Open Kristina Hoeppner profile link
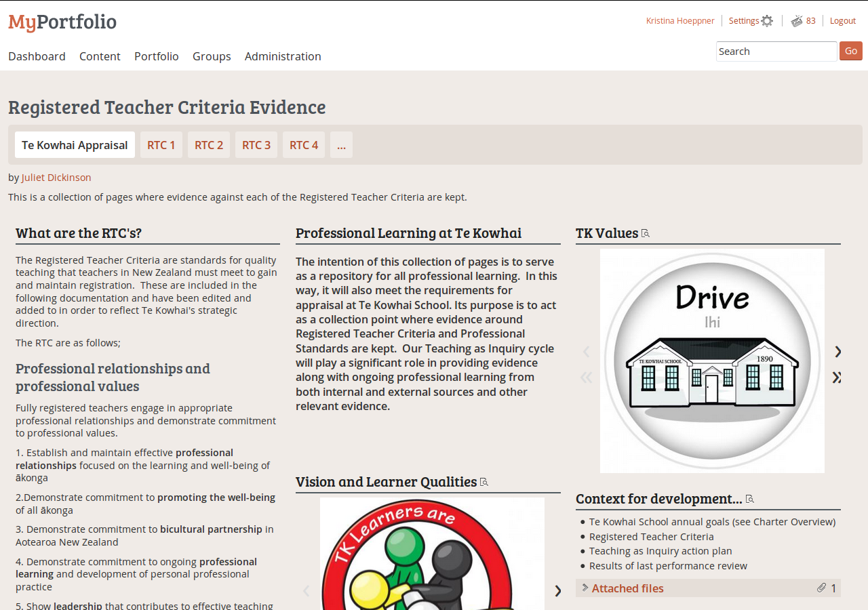This screenshot has height=610, width=868. [x=680, y=21]
